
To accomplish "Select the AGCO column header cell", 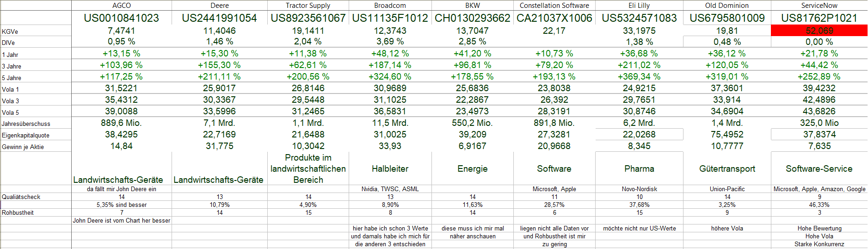I will [122, 6].
